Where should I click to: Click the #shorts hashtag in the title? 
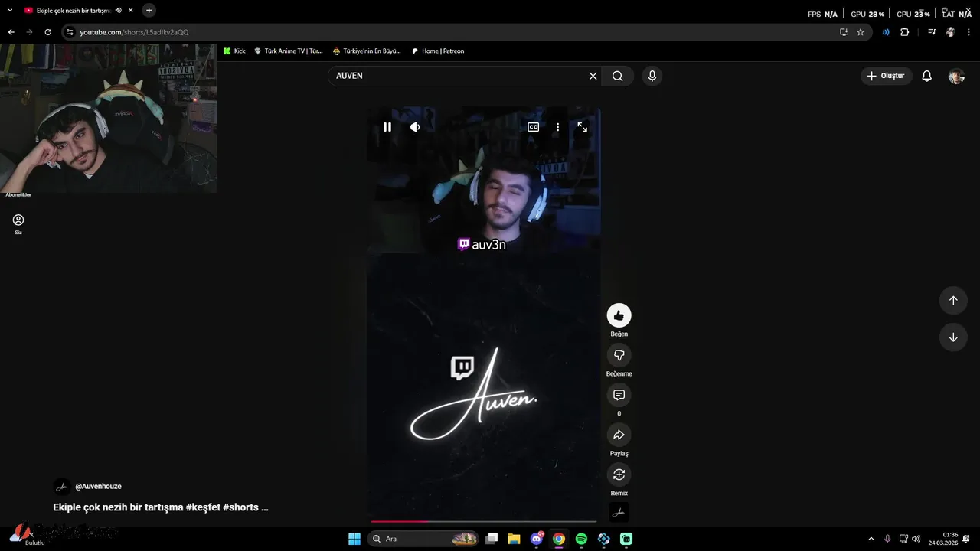point(240,507)
